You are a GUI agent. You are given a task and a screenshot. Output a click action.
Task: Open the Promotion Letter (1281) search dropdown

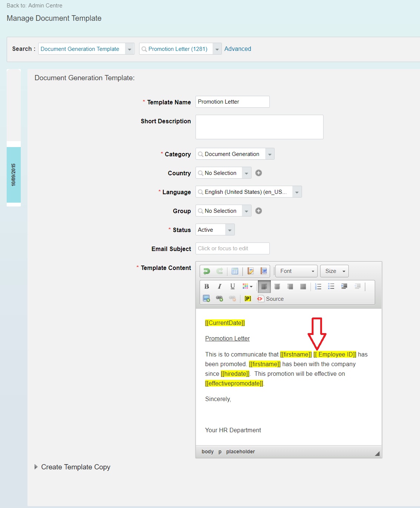[217, 49]
